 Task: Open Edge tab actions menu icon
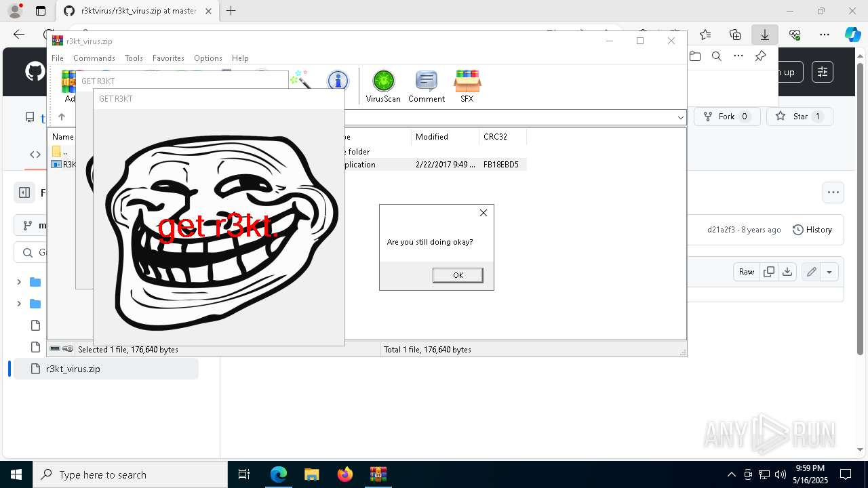tap(40, 11)
